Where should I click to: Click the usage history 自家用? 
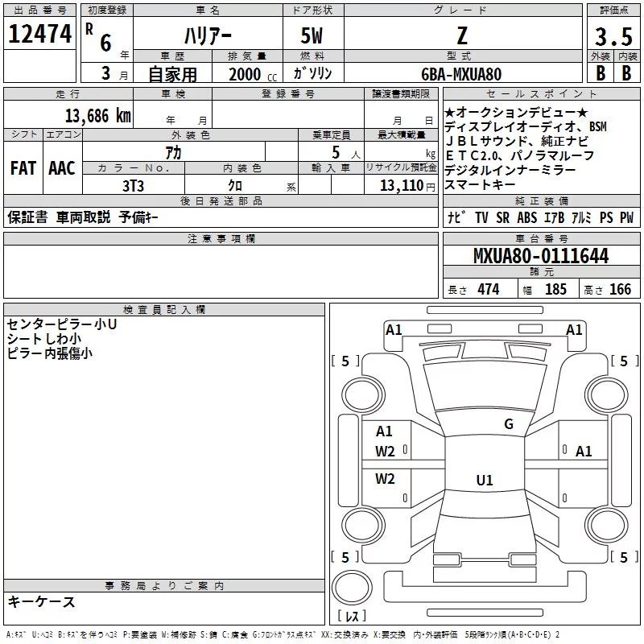[x=172, y=74]
